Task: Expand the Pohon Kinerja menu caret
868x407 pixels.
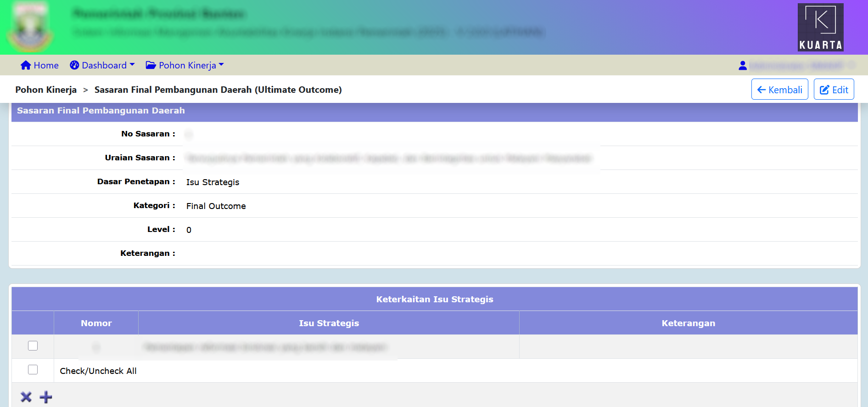Action: click(221, 65)
